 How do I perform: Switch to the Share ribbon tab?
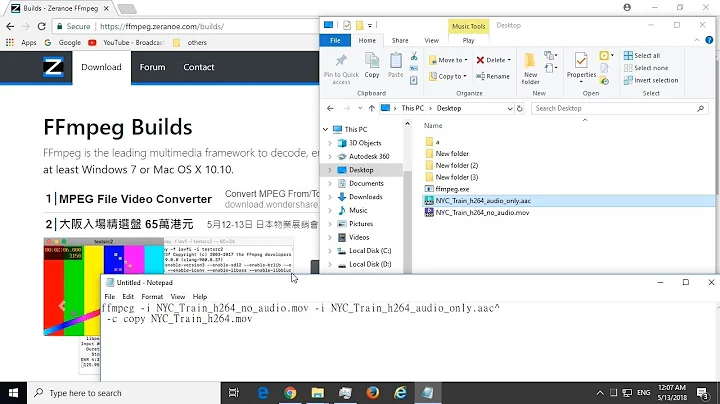(x=400, y=40)
